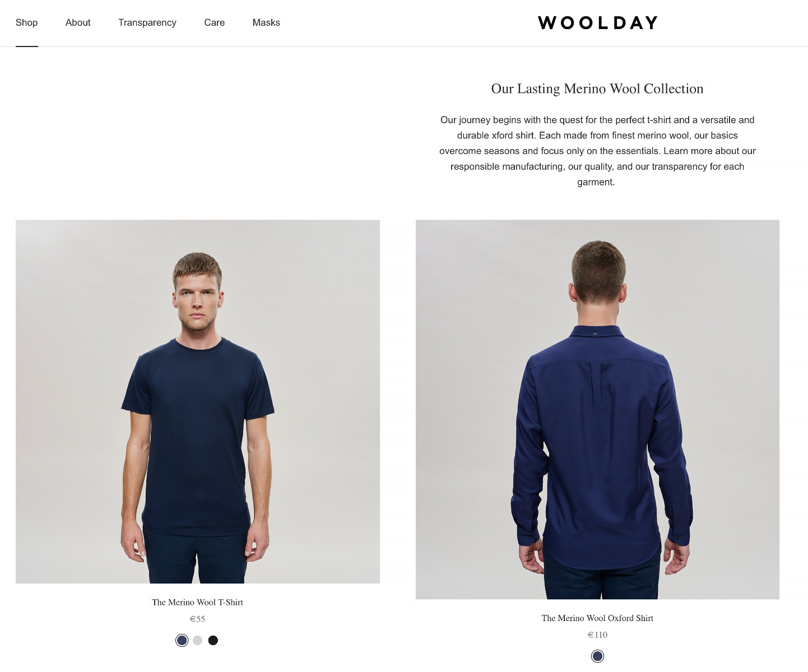Screen dimensions: 808x672
Task: Select navy swatch for Oxford Shirt
Action: pyautogui.click(x=598, y=656)
